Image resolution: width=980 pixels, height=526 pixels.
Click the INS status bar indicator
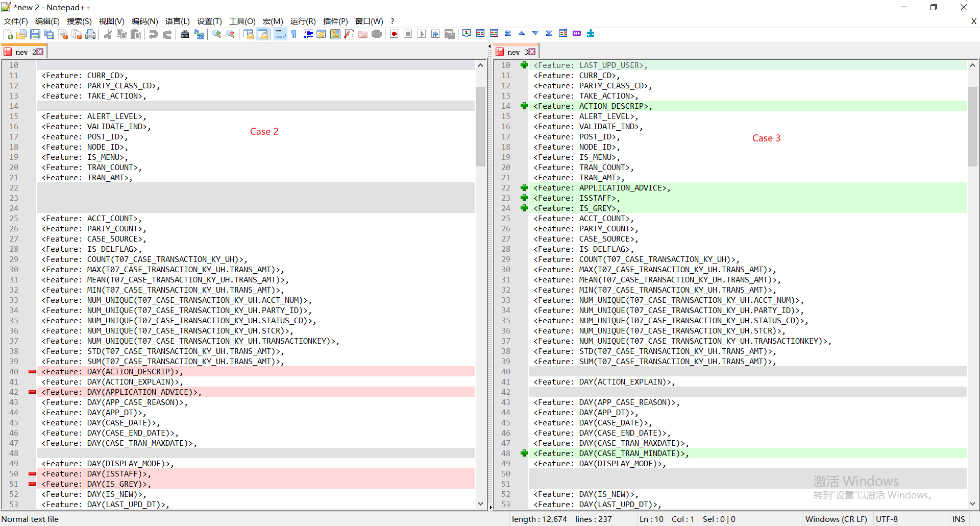959,519
